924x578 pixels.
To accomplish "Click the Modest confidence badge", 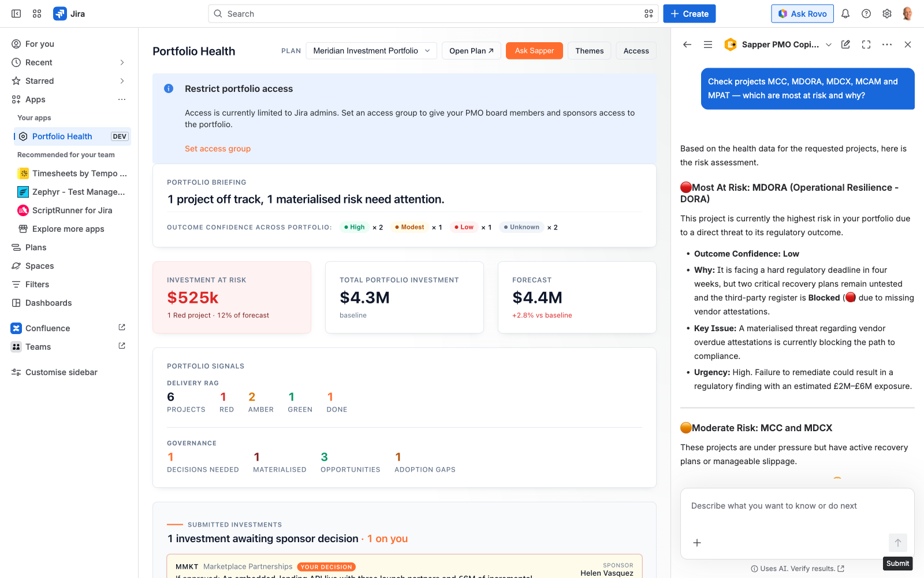I will click(x=409, y=227).
